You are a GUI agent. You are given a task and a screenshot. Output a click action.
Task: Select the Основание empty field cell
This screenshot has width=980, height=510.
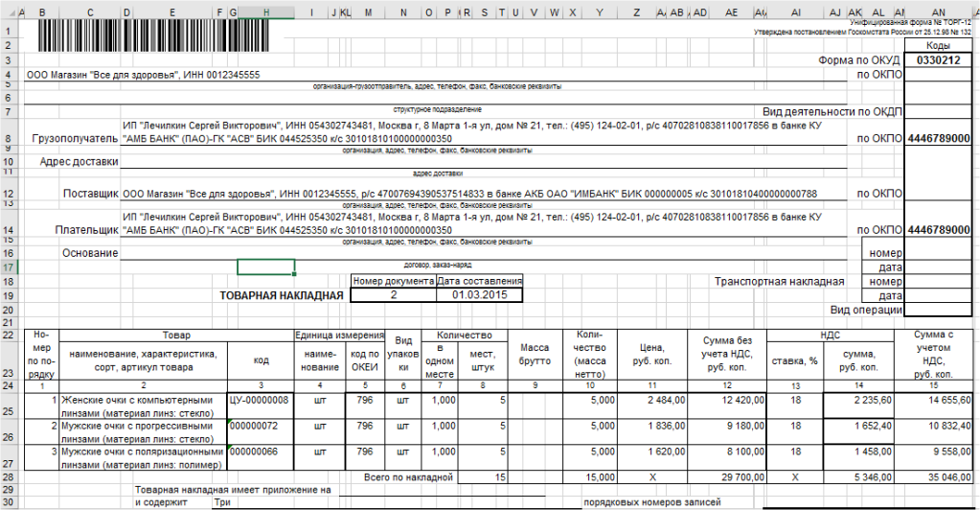point(483,253)
